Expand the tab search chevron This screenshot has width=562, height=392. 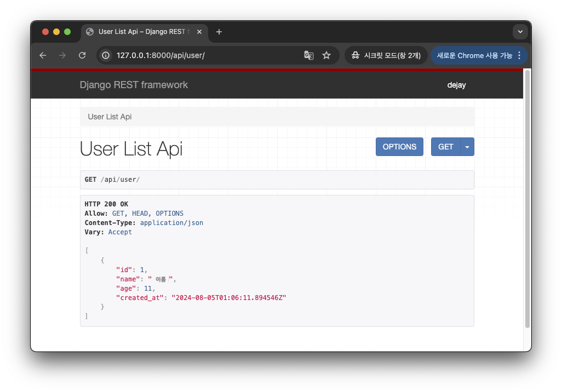click(520, 32)
